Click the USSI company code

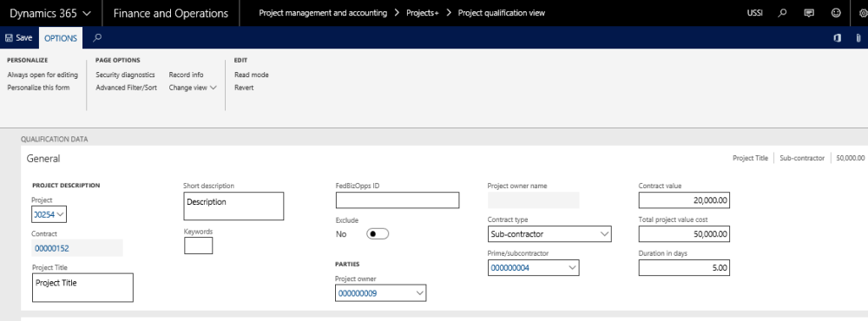tap(754, 13)
